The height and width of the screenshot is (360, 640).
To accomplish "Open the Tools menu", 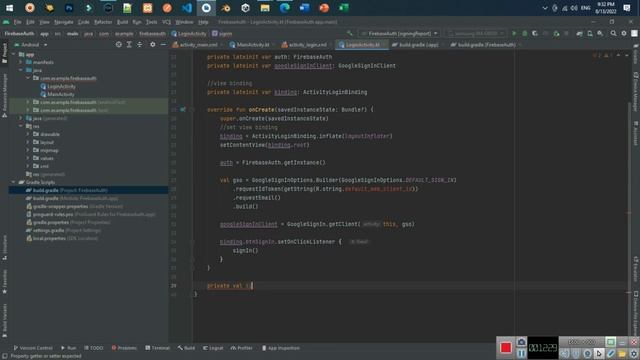I will pyautogui.click(x=151, y=22).
